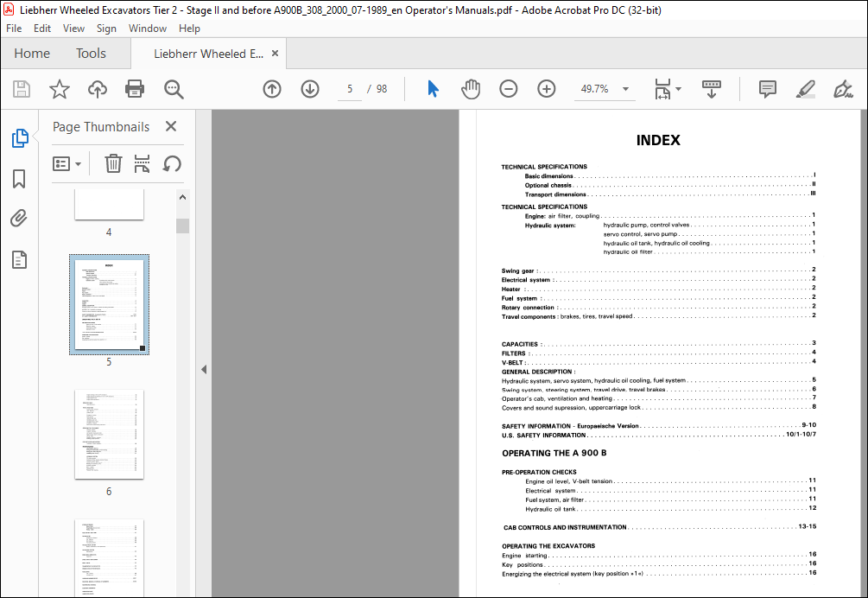Select page 4 thumbnail
This screenshot has height=598, width=868.
(109, 204)
